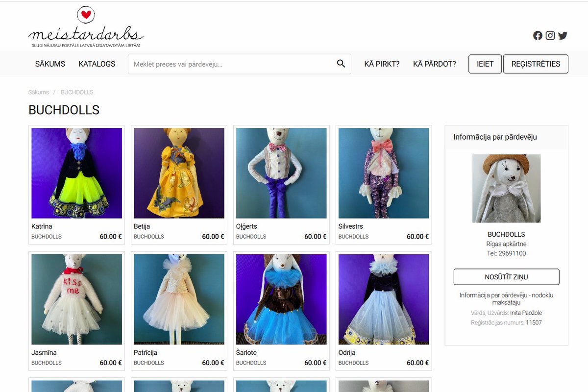Screen dimensions: 588x392
Task: Click the seller name Inita Paožole
Action: click(x=526, y=313)
